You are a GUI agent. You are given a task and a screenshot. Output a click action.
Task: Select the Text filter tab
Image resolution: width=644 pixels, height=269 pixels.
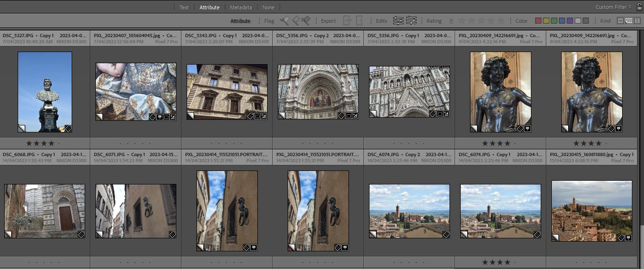[184, 7]
